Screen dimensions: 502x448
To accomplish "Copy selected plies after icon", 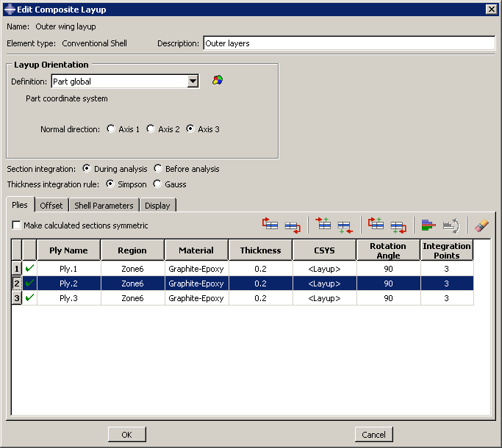I will [398, 225].
